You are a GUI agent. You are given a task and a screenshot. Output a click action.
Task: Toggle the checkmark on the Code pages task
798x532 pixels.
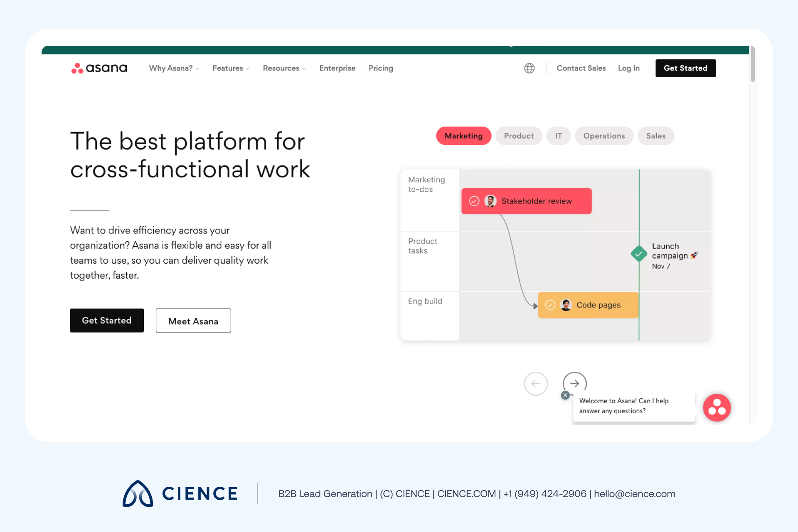pyautogui.click(x=550, y=305)
